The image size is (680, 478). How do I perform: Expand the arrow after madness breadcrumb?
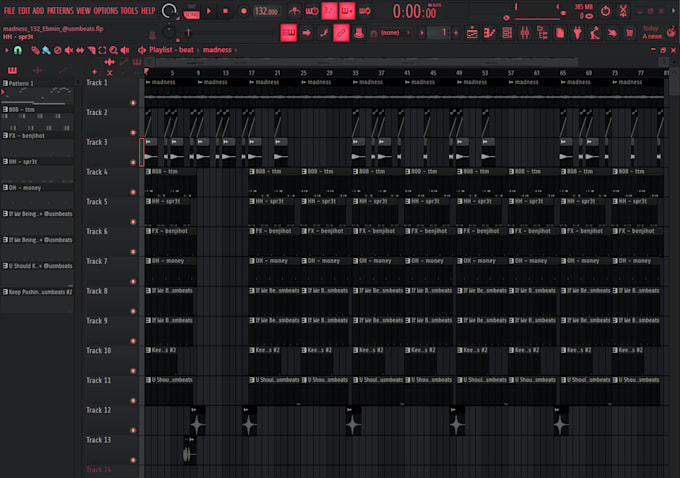[236, 50]
